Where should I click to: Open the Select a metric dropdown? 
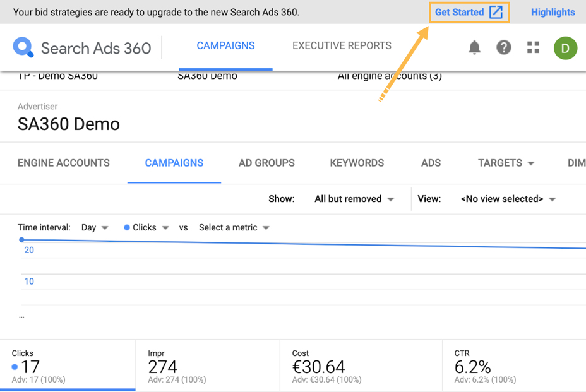(234, 228)
